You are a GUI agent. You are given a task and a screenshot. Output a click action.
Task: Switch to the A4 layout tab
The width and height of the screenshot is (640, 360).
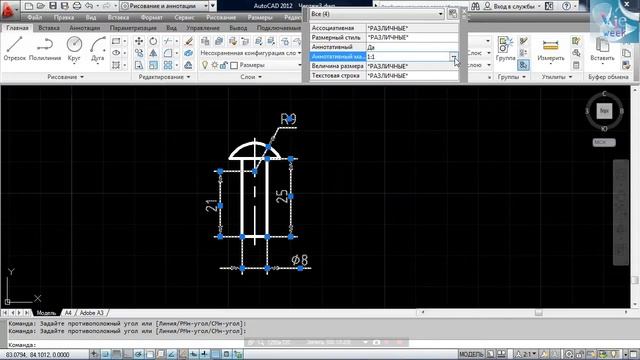click(x=68, y=313)
